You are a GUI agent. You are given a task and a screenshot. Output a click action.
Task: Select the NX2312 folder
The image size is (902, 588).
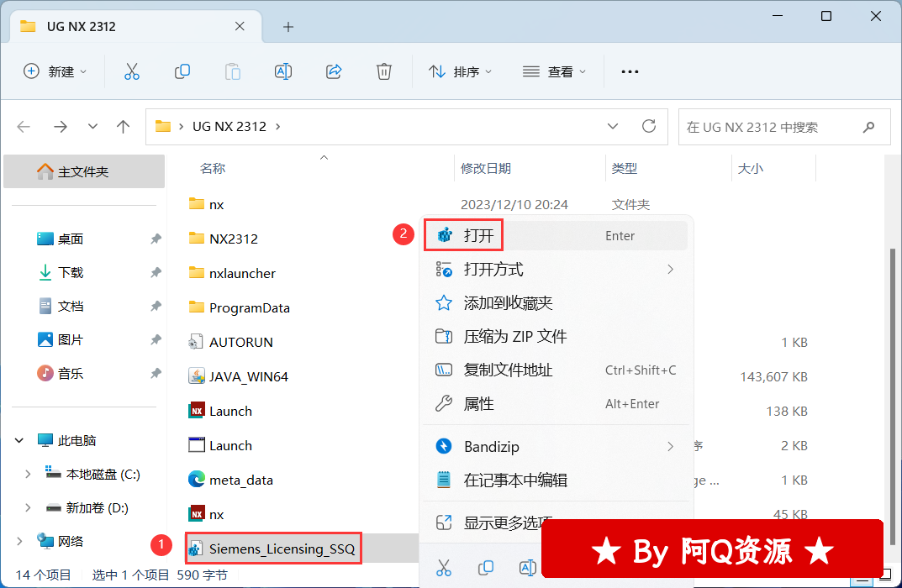224,239
